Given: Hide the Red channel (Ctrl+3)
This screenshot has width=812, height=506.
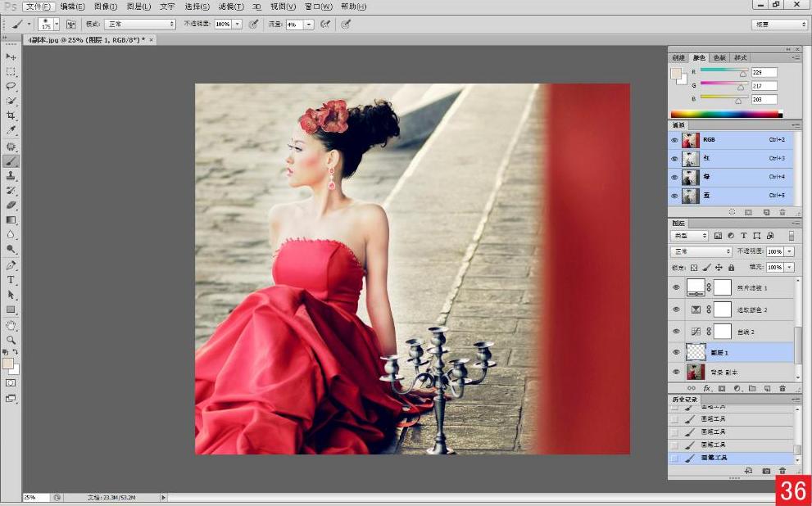Looking at the screenshot, I should 674,158.
